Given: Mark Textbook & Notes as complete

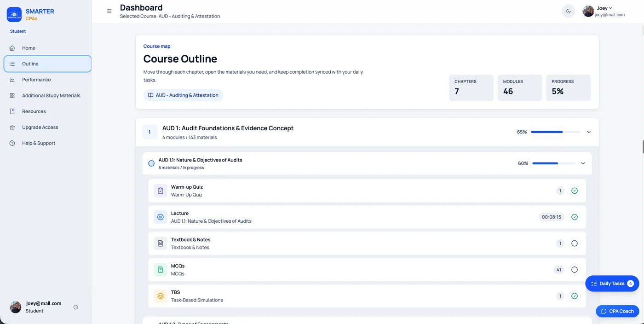Looking at the screenshot, I should click(574, 243).
